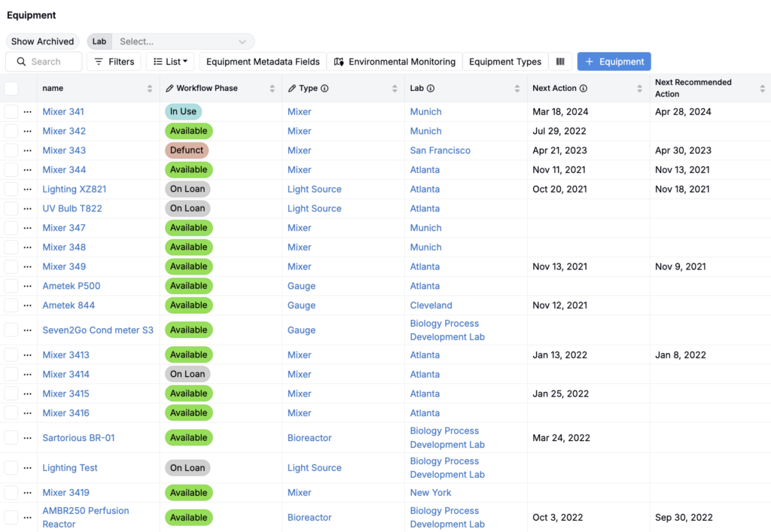This screenshot has width=771, height=532.
Task: Click sort arrows on the name column
Action: tap(150, 89)
